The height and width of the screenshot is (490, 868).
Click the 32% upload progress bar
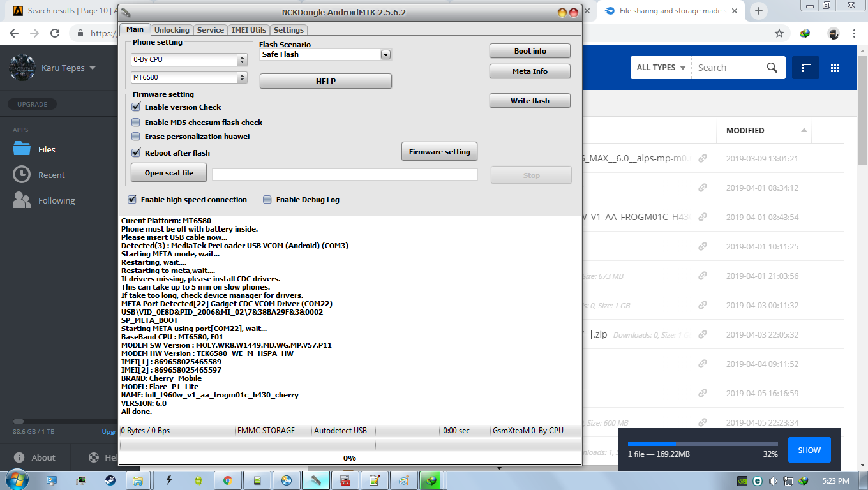point(703,444)
